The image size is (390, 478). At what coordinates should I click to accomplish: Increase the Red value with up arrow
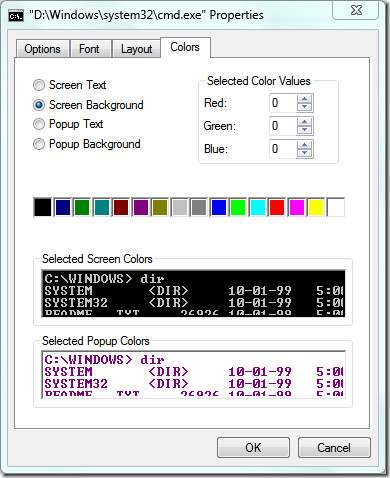click(x=304, y=99)
